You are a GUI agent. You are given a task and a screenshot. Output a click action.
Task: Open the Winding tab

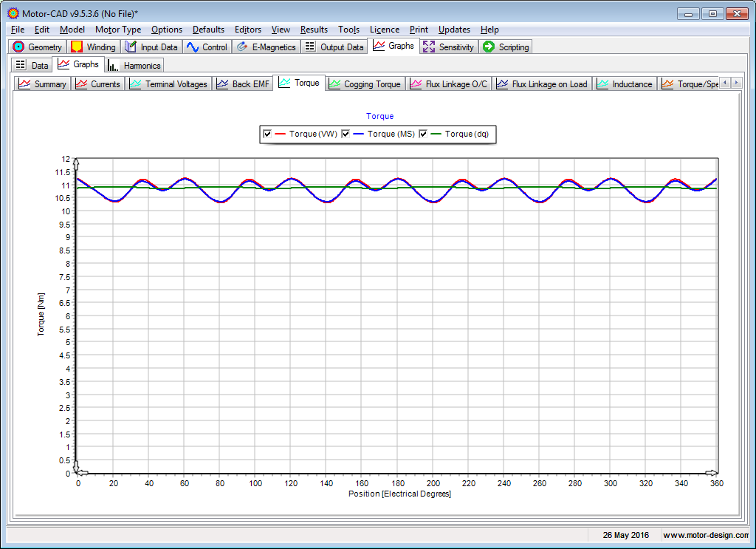click(93, 47)
